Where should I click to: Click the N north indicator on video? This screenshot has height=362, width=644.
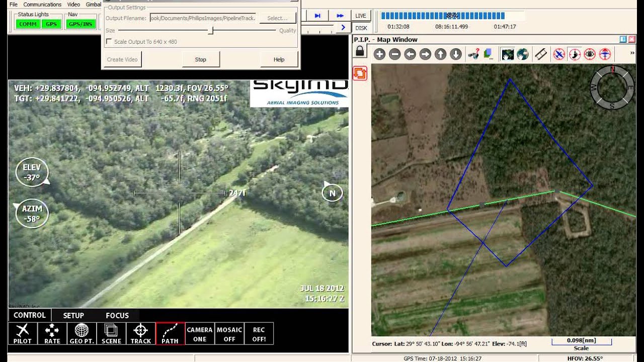coord(332,192)
